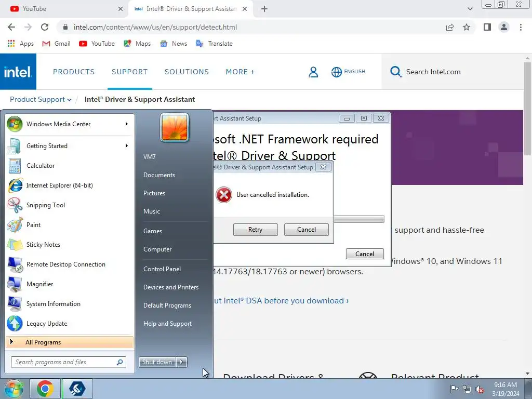The image size is (532, 399).
Task: Open Internet Explorer (64-bit)
Action: (x=70, y=185)
